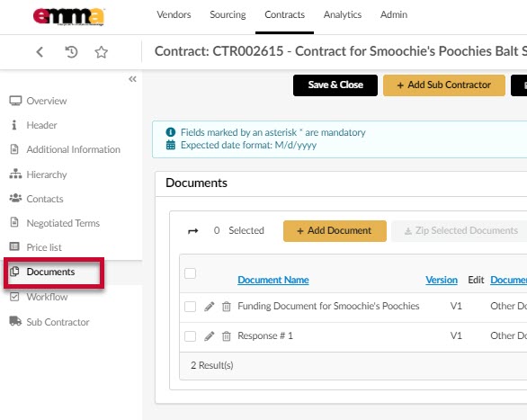Click the Documents copy icon in sidebar

pyautogui.click(x=14, y=271)
